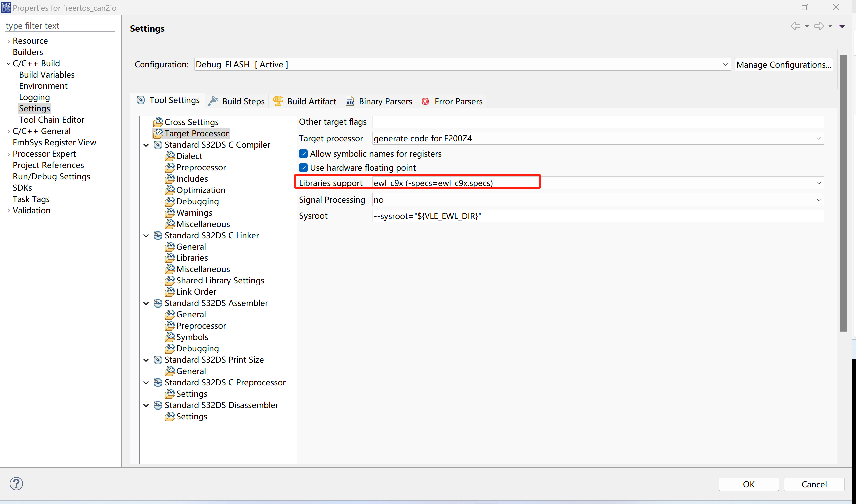Screen dimensions: 856x504
Task: Open the help question mark icon
Action: 16,484
